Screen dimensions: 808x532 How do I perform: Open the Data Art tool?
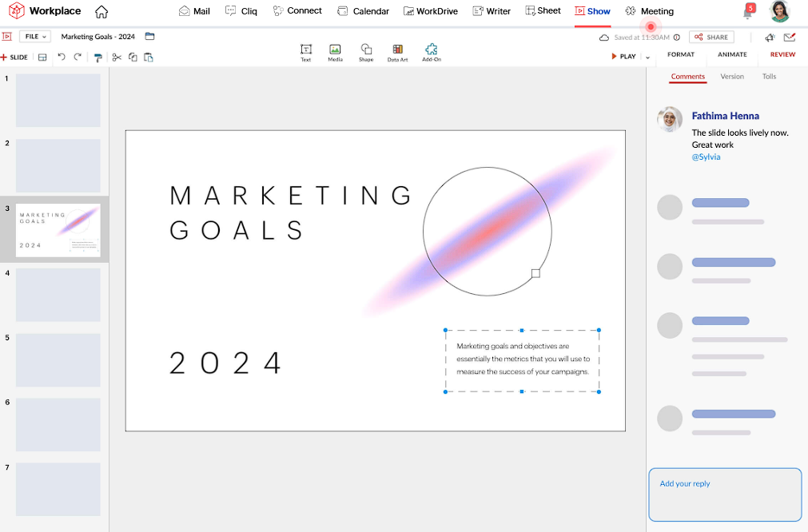pos(397,52)
